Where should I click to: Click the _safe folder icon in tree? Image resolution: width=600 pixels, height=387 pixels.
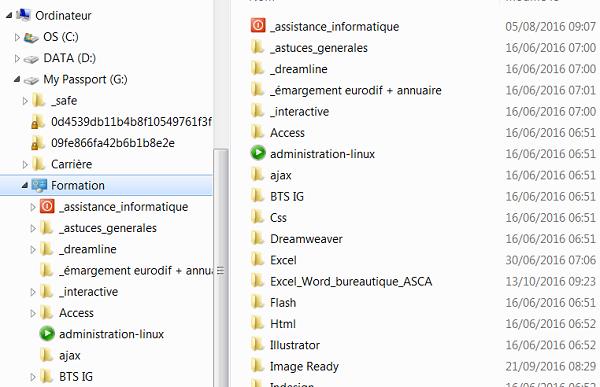point(38,100)
